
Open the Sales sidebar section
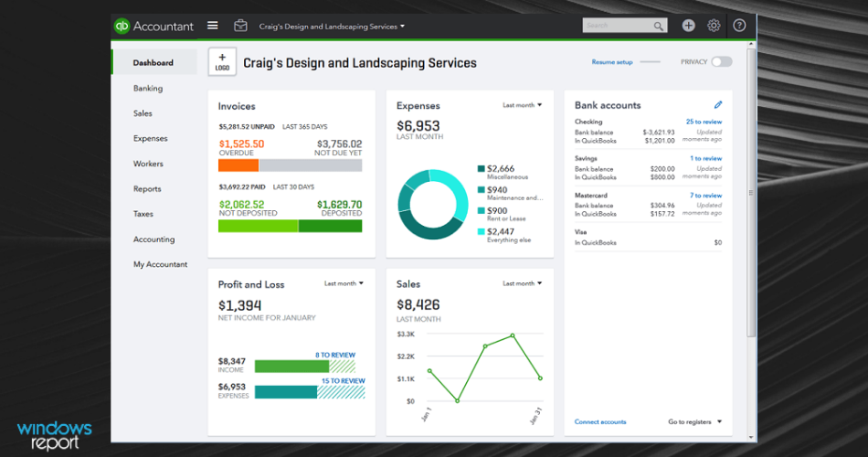pyautogui.click(x=143, y=113)
